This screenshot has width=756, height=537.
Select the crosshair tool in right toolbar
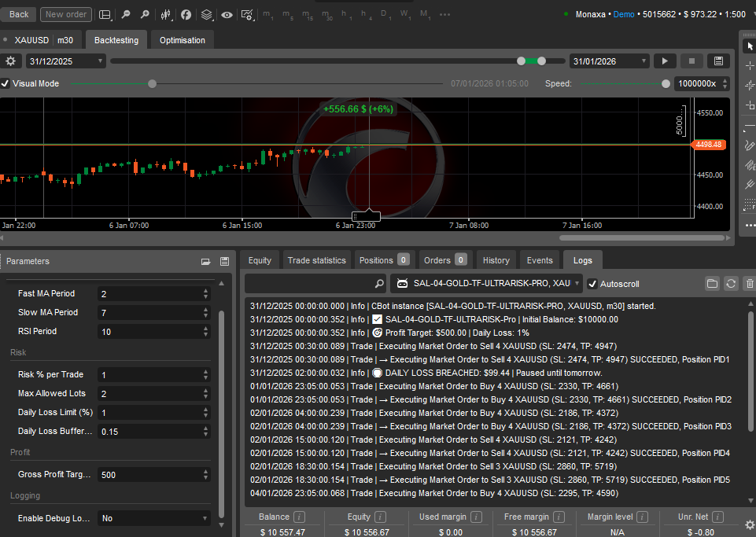[749, 66]
